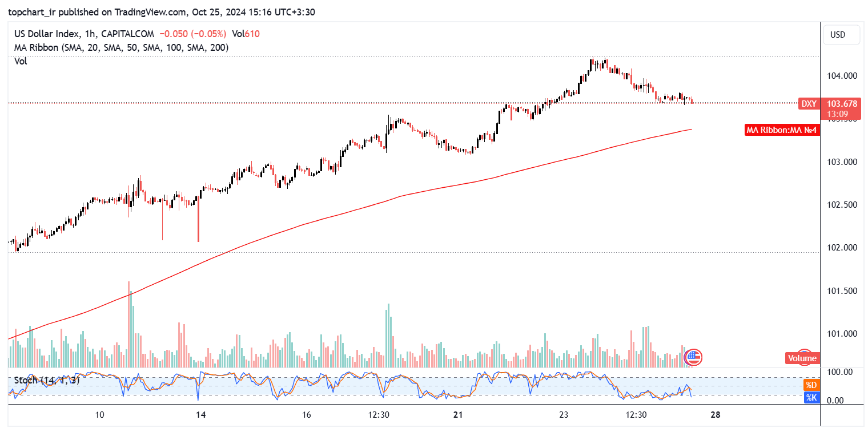Click the US flag economic event icon
This screenshot has height=428, width=868.
693,358
